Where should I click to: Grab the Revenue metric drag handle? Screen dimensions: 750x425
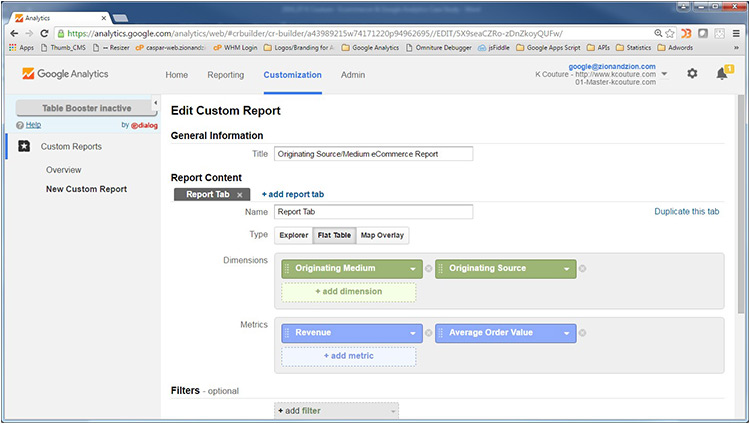point(287,333)
